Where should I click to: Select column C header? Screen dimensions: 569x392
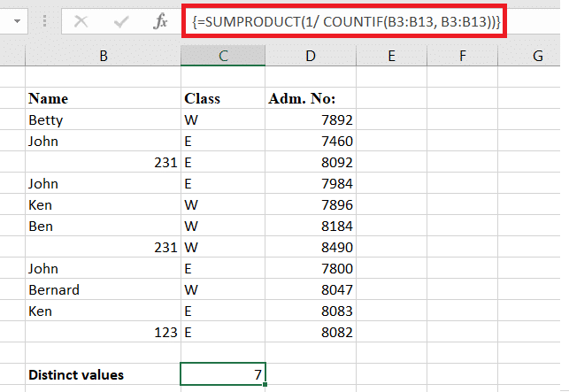tap(222, 57)
